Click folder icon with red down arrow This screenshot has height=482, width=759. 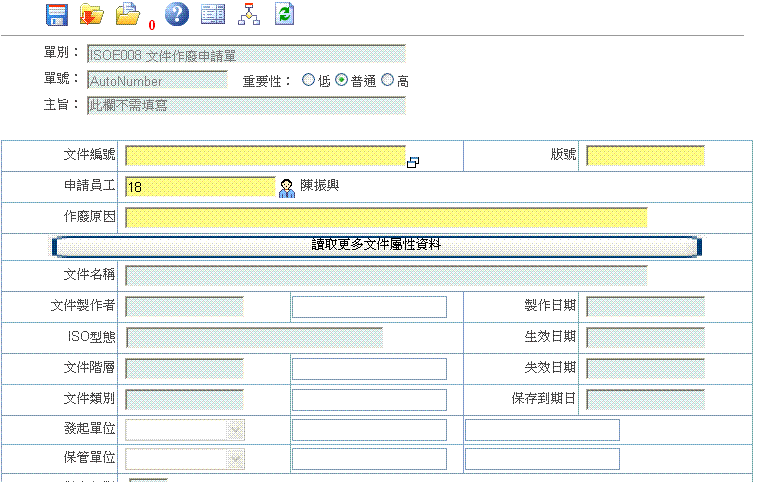point(91,14)
